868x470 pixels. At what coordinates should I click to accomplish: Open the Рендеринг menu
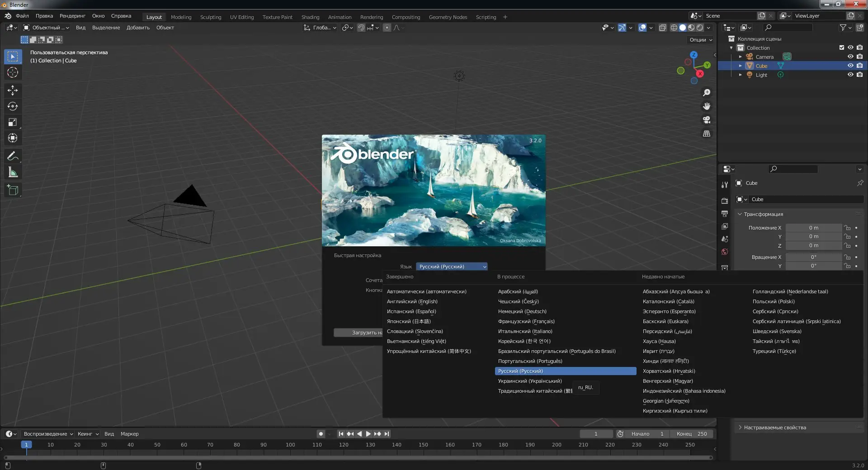[x=72, y=16]
